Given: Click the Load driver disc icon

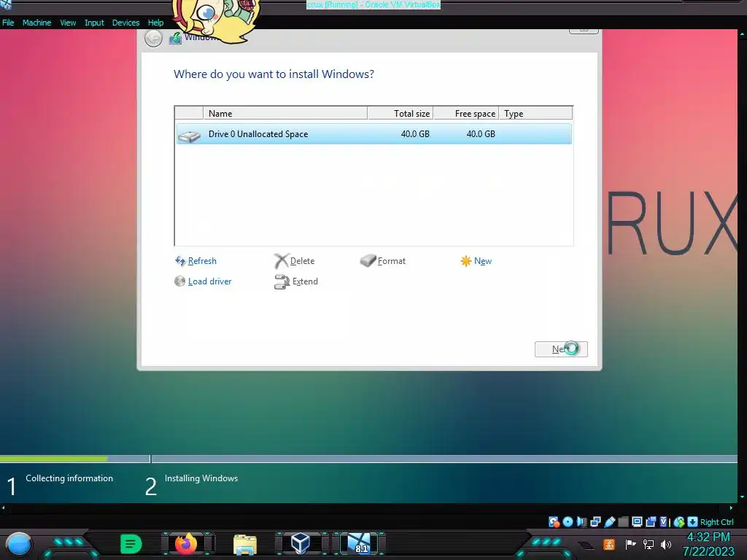Looking at the screenshot, I should coord(179,281).
